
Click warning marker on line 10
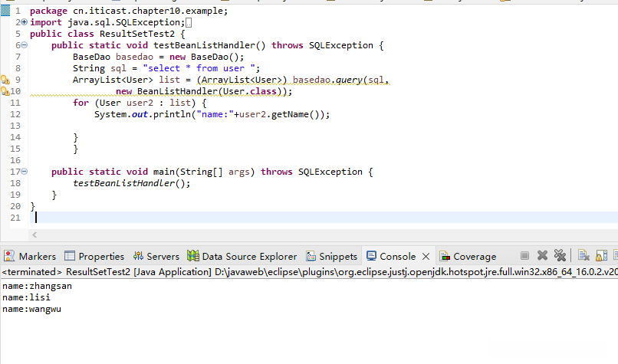click(x=5, y=91)
